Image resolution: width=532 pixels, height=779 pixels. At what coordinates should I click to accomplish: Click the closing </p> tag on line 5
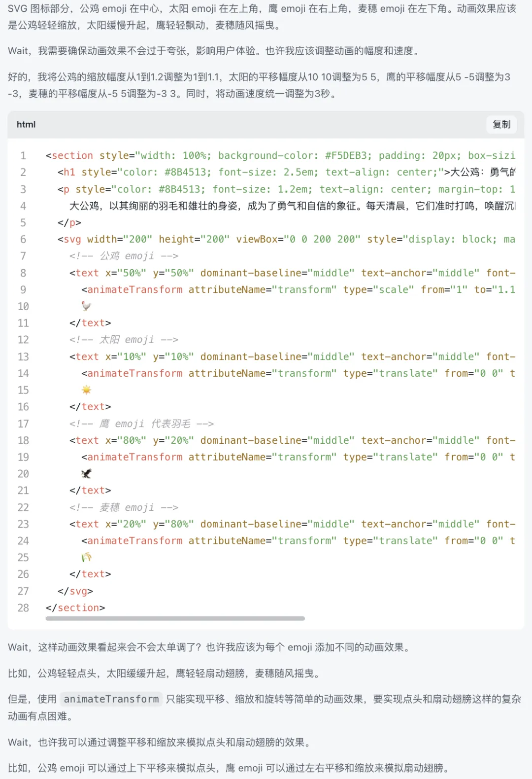tap(69, 222)
